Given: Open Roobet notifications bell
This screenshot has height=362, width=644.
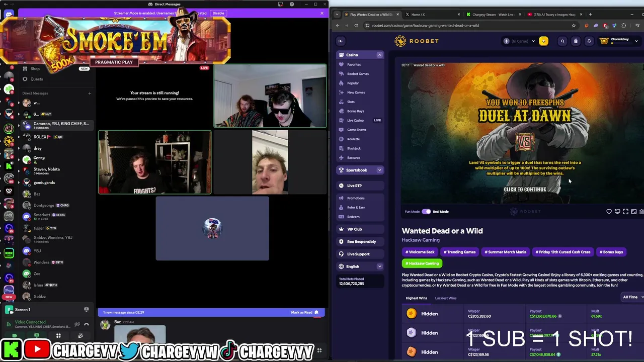Looking at the screenshot, I should pos(589,41).
